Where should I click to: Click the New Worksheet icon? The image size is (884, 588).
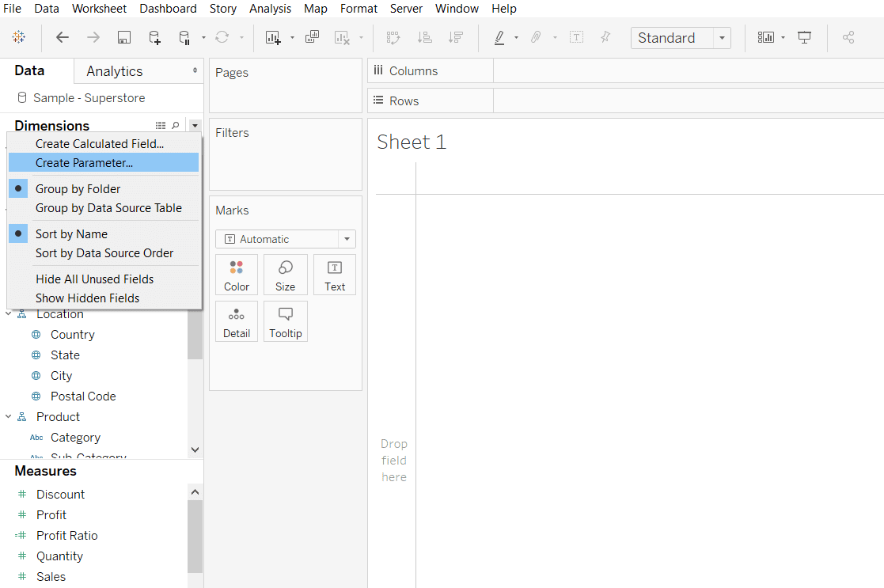273,37
